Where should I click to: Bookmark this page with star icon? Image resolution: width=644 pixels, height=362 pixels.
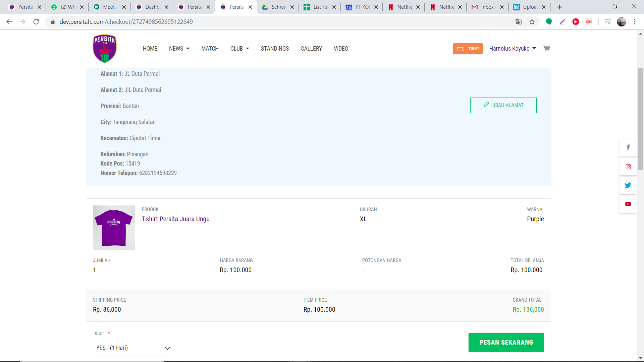click(x=532, y=22)
